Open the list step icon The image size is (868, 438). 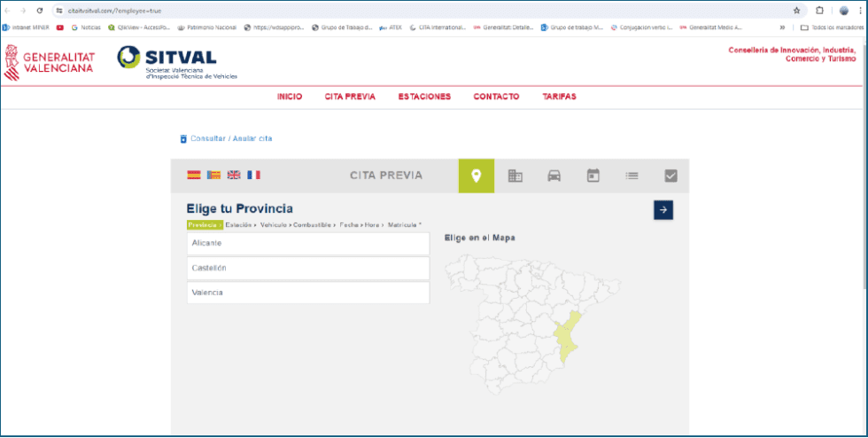point(632,176)
